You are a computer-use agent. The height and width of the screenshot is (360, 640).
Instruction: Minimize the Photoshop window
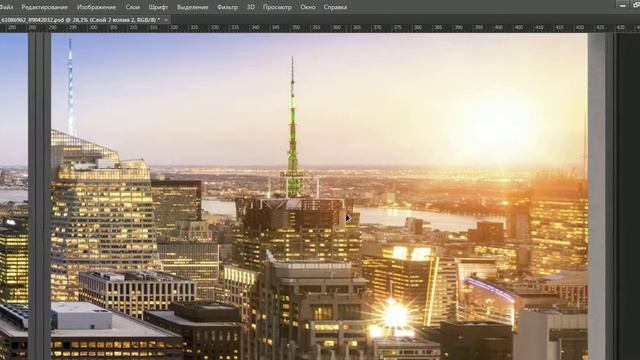(x=622, y=5)
